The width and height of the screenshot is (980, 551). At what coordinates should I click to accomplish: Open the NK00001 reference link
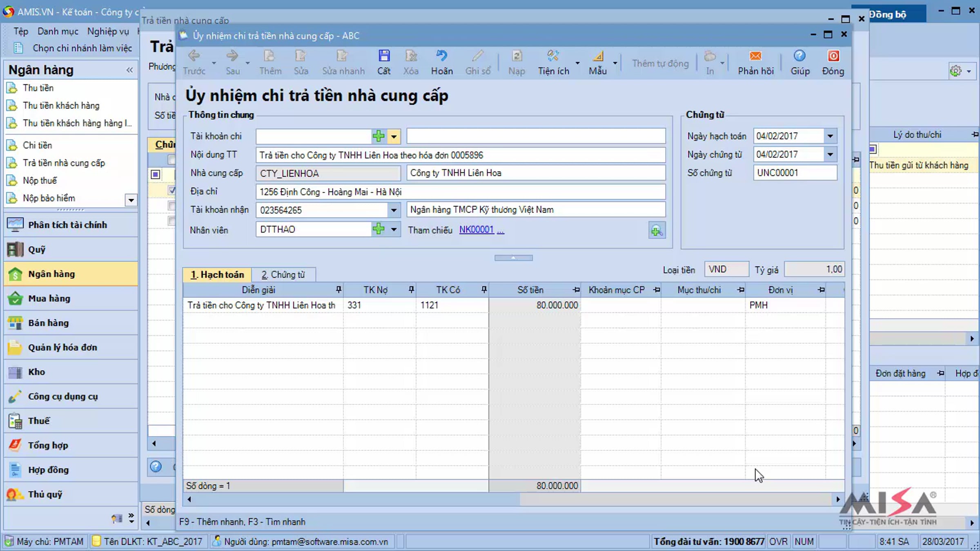(x=476, y=229)
